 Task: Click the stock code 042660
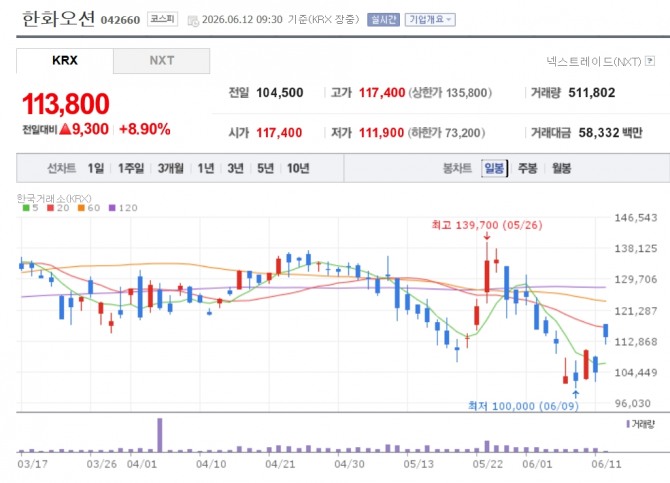tap(120, 20)
